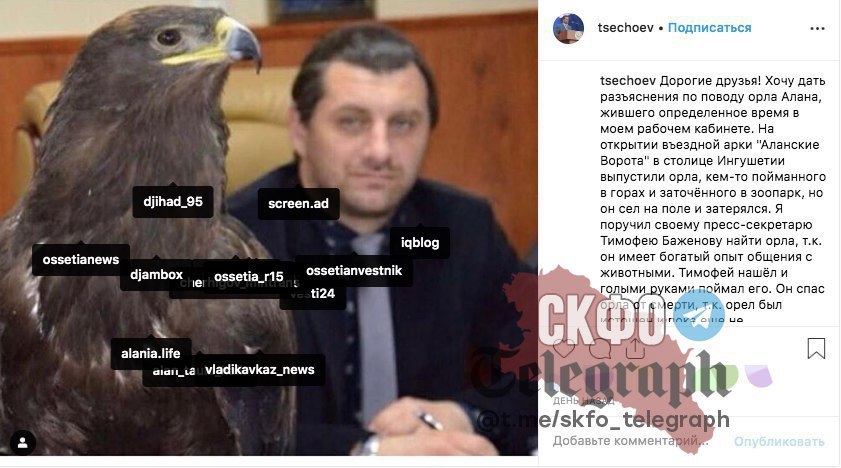Viewport: 841px width, 468px height.
Task: Click the Опубликовать post comment button
Action: coord(779,442)
